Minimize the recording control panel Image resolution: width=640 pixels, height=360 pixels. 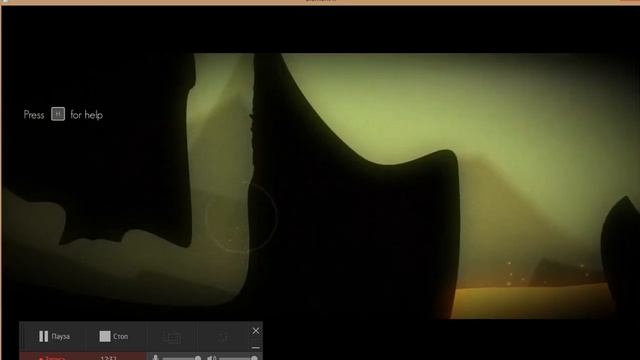256,348
